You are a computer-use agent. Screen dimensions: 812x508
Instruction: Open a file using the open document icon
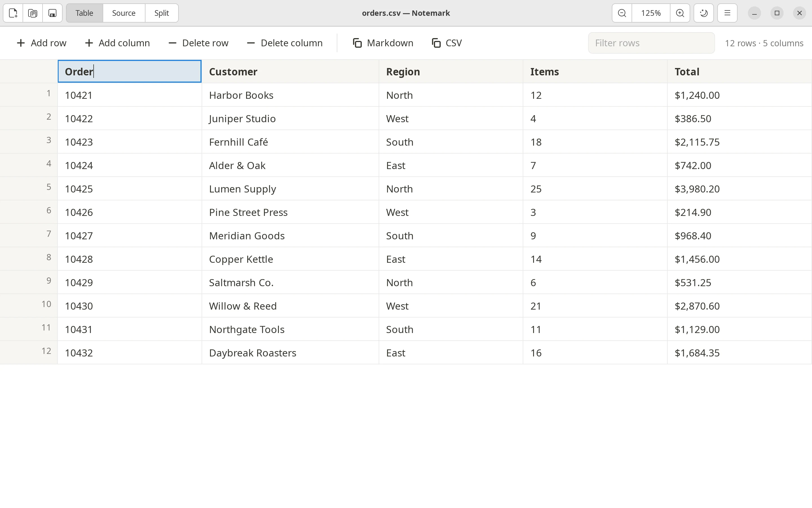pos(32,13)
